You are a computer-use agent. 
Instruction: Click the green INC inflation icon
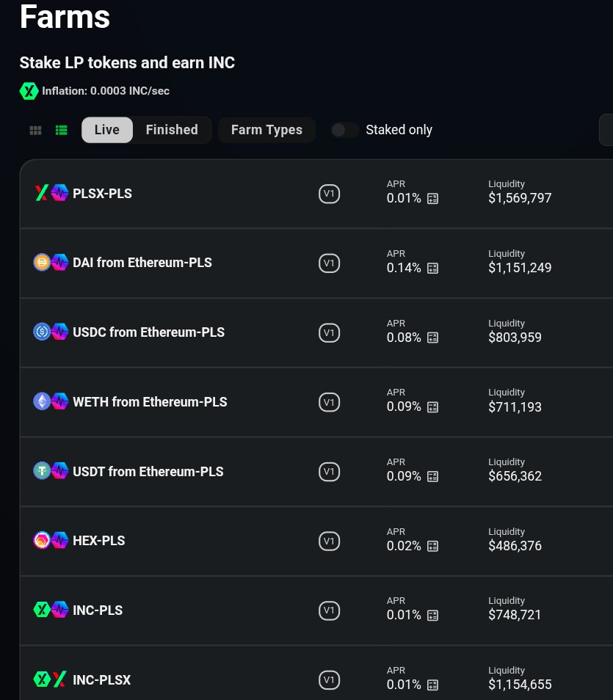point(29,91)
